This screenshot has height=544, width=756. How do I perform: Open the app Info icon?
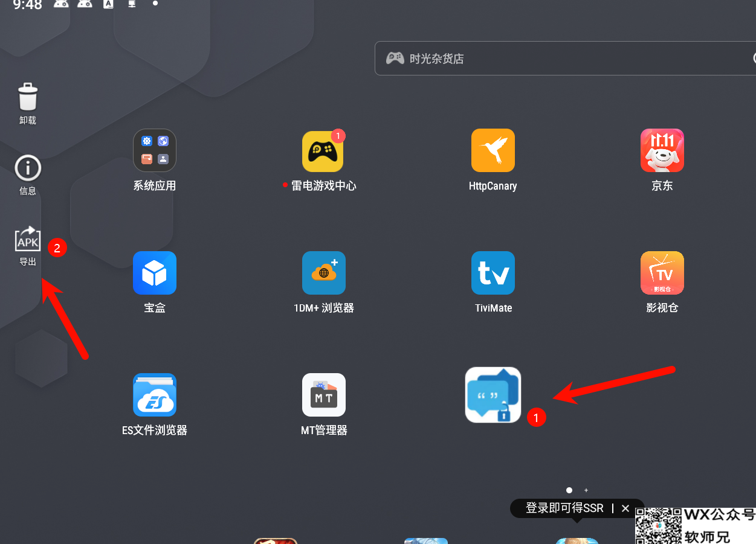pos(28,168)
